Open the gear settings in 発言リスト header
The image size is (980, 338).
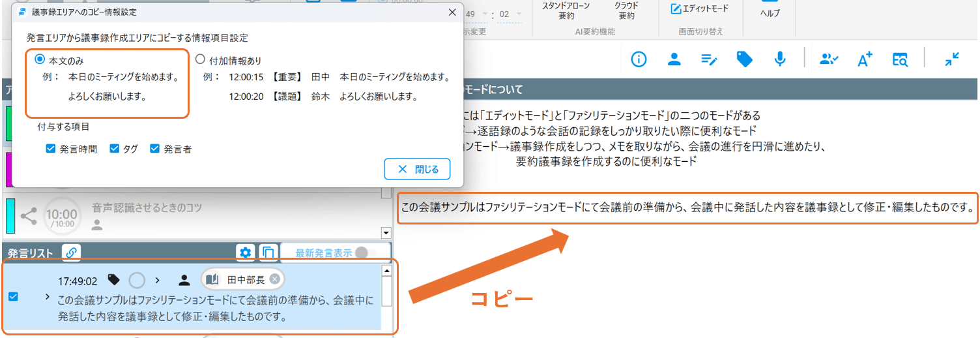tap(246, 253)
